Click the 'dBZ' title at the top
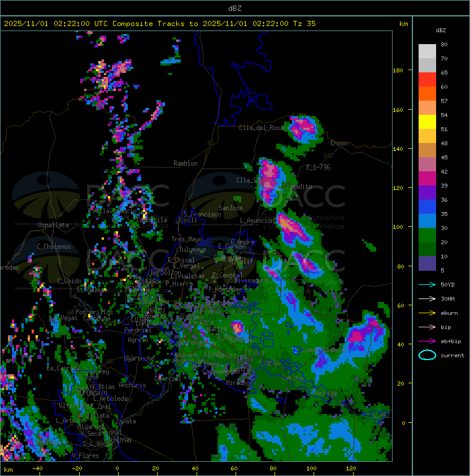 tap(235, 8)
